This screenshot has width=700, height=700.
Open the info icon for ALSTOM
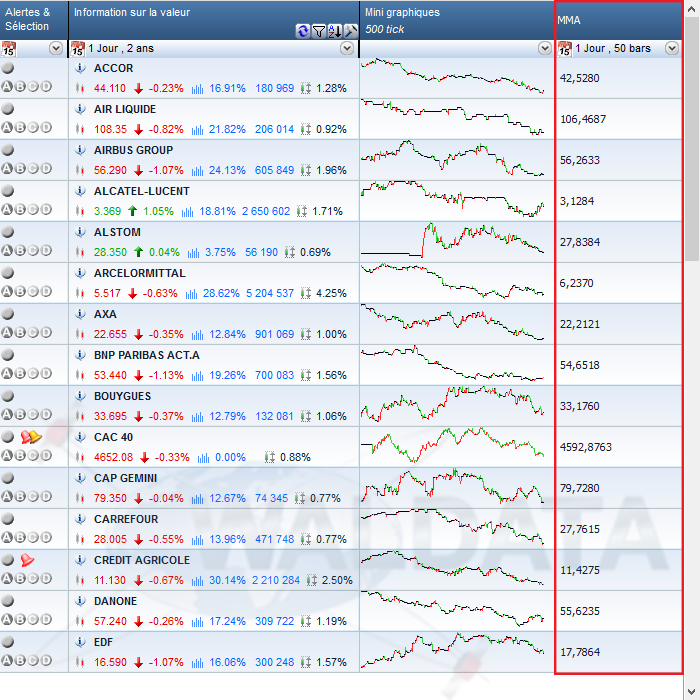click(80, 232)
